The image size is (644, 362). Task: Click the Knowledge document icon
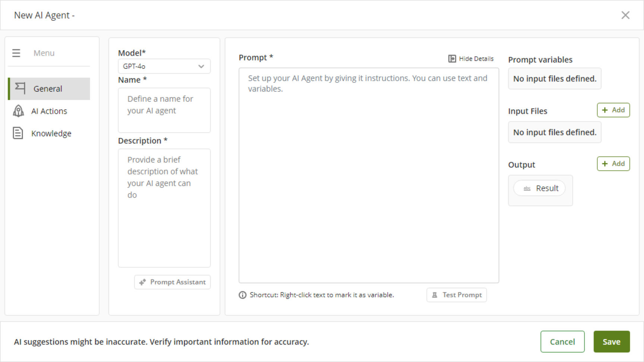[x=18, y=133]
